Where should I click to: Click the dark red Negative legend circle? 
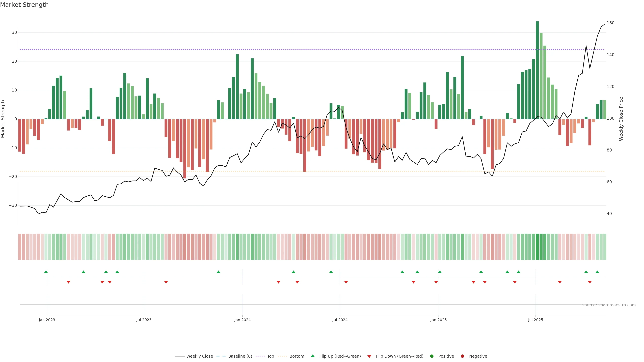(x=462, y=356)
